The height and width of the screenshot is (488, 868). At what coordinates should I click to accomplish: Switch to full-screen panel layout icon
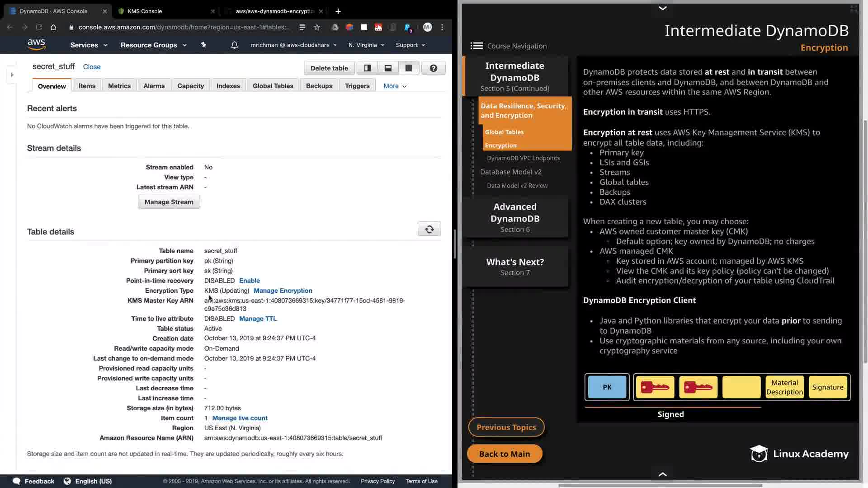[x=408, y=68]
